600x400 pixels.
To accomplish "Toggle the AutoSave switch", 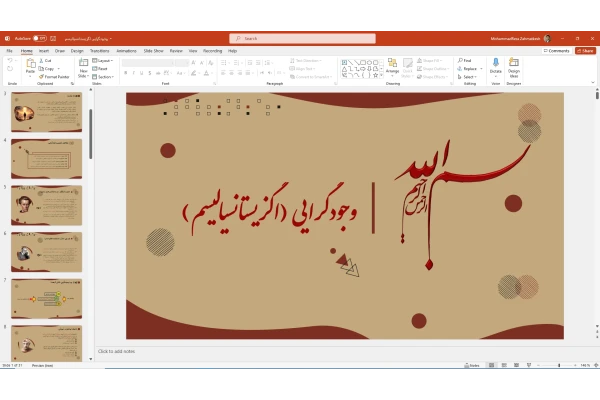I will (41, 38).
